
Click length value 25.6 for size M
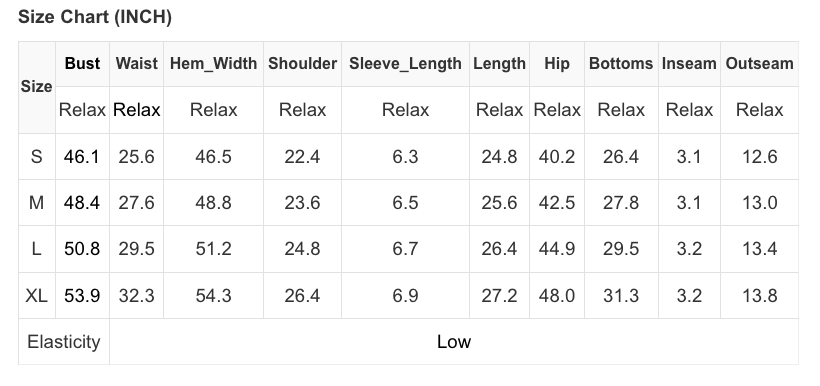pyautogui.click(x=499, y=202)
